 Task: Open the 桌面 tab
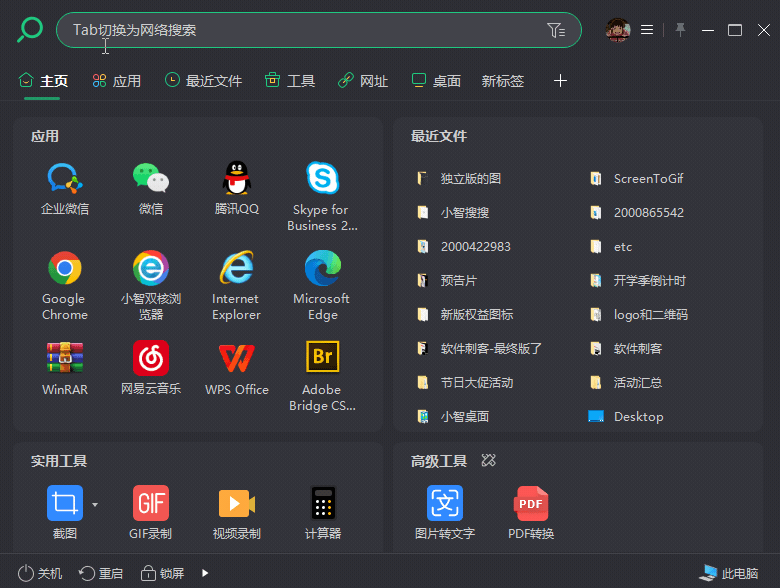tap(436, 81)
